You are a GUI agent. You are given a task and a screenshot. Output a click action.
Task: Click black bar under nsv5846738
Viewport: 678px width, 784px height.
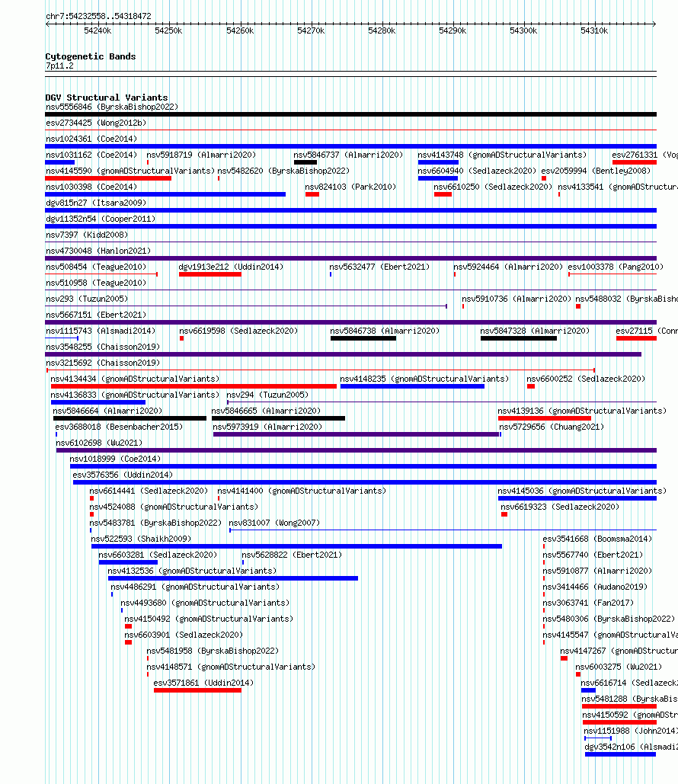point(363,338)
